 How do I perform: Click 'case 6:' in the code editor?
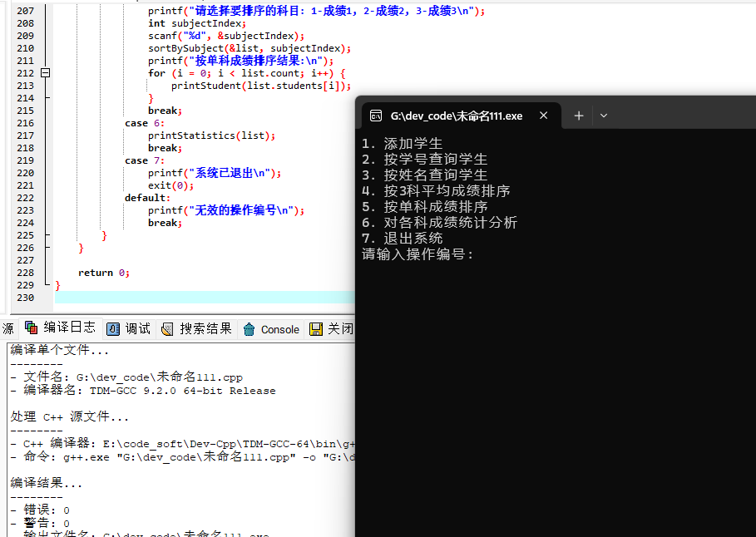coord(145,123)
